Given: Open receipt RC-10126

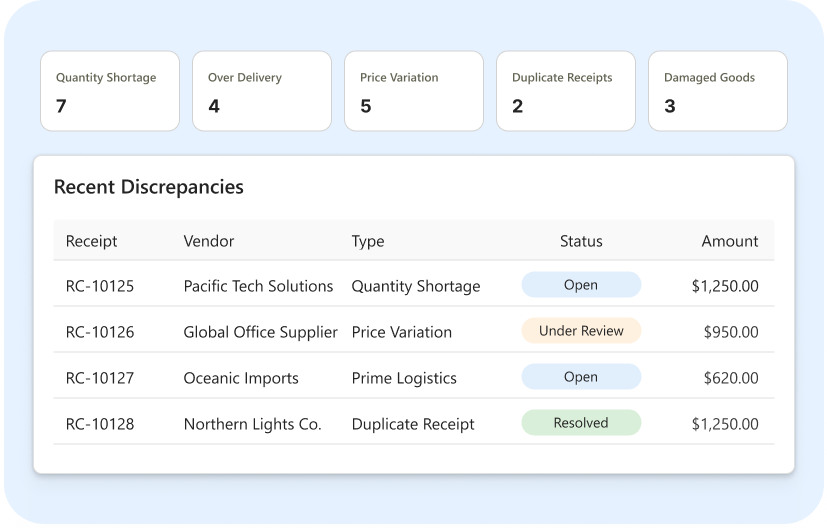Looking at the screenshot, I should coord(100,332).
